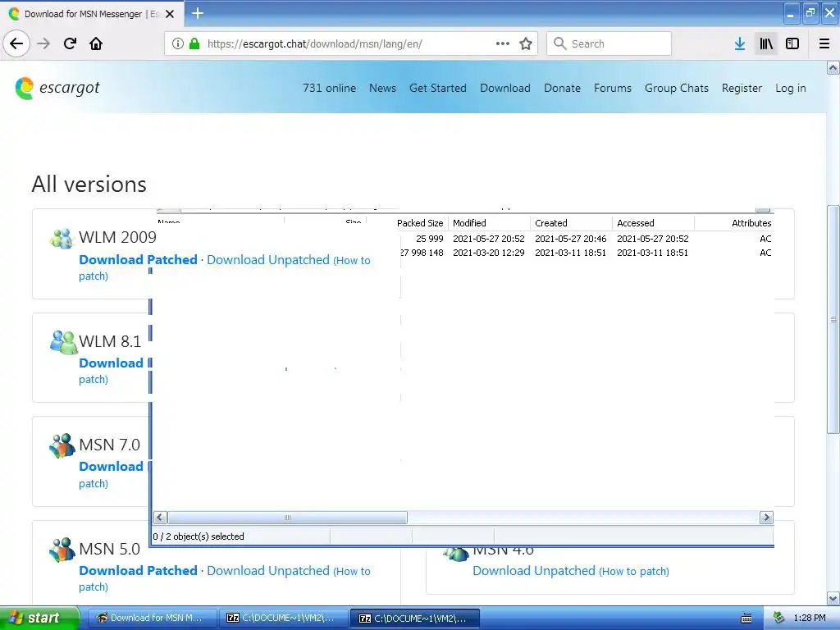Select the row modified 2021-03-20 12:29
840x630 pixels.
click(x=586, y=253)
